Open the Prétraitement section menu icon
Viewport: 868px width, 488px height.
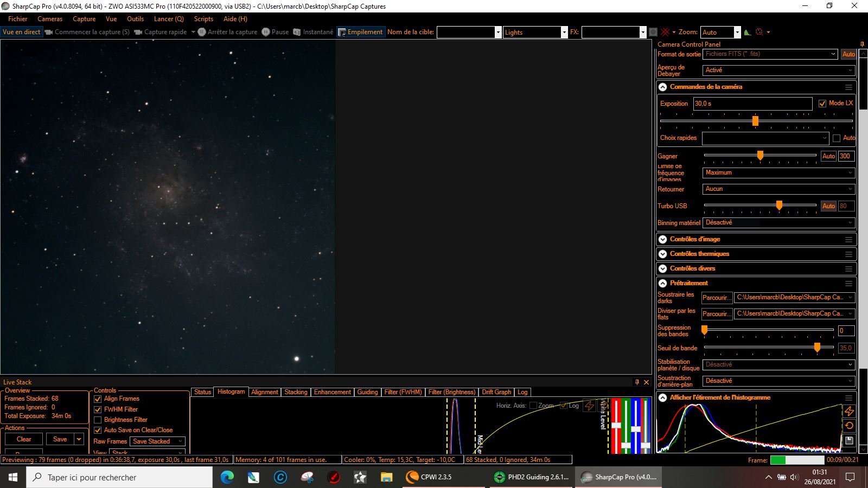[849, 283]
